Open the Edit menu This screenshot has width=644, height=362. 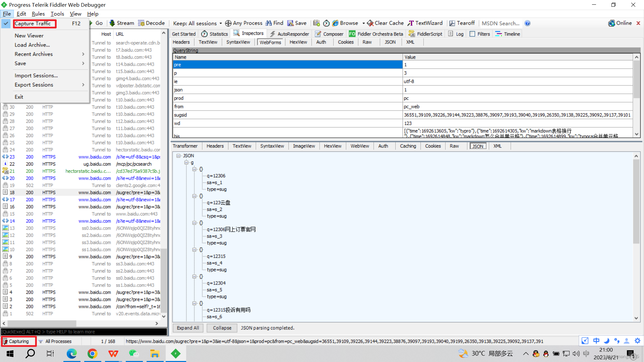(21, 14)
